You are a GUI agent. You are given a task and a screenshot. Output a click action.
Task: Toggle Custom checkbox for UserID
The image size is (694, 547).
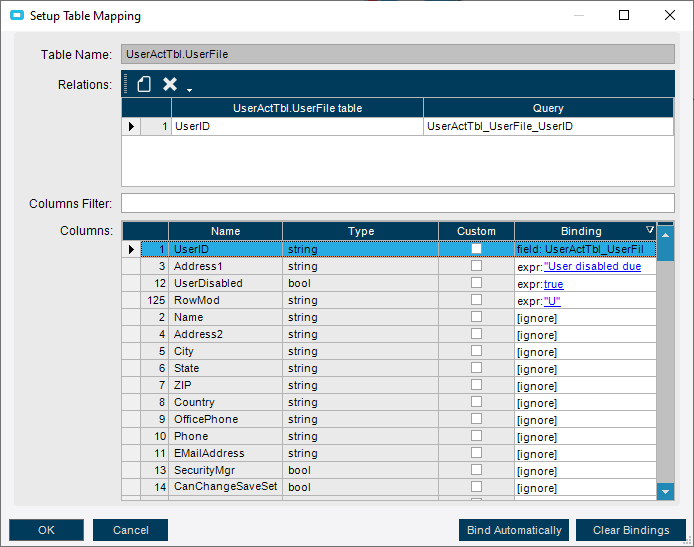pyautogui.click(x=476, y=249)
